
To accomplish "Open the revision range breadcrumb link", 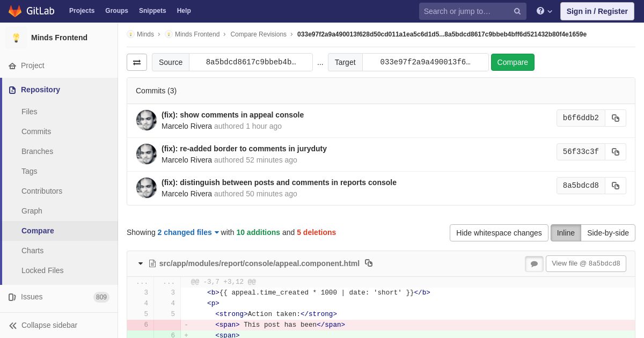I will coord(442,34).
